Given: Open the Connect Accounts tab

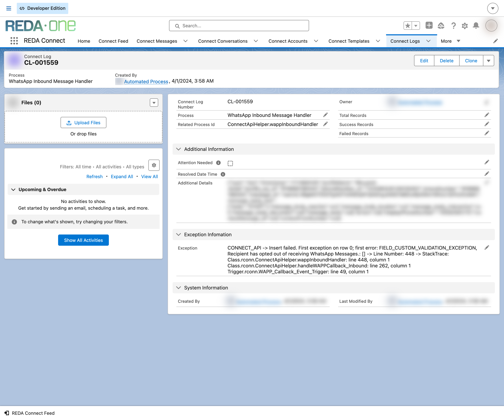Looking at the screenshot, I should [x=288, y=41].
